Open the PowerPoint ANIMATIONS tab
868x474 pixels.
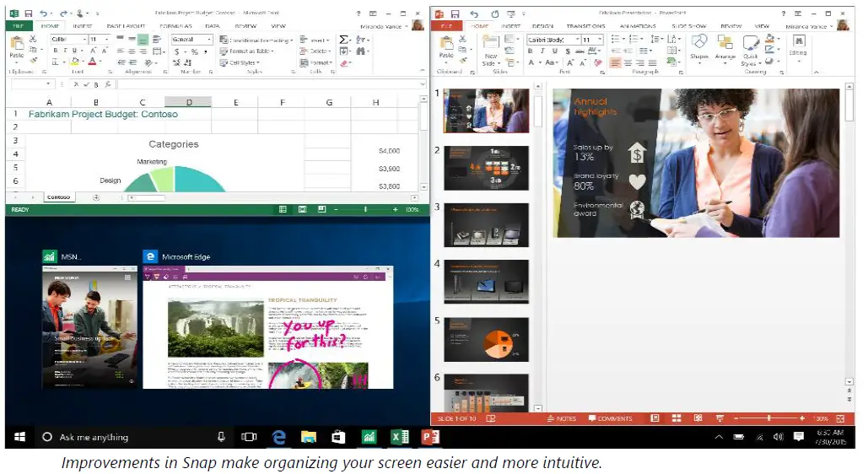tap(638, 26)
